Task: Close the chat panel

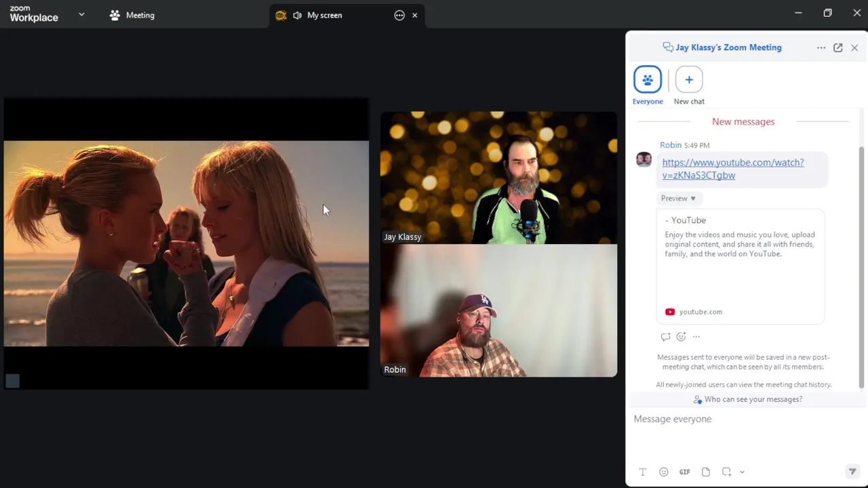Action: 854,47
